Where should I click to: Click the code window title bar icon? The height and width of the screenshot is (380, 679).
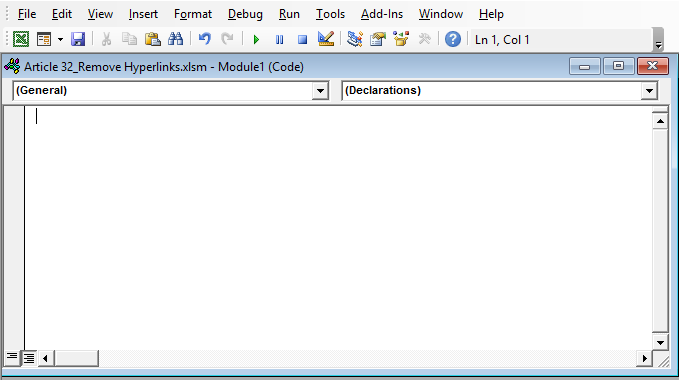pyautogui.click(x=12, y=66)
